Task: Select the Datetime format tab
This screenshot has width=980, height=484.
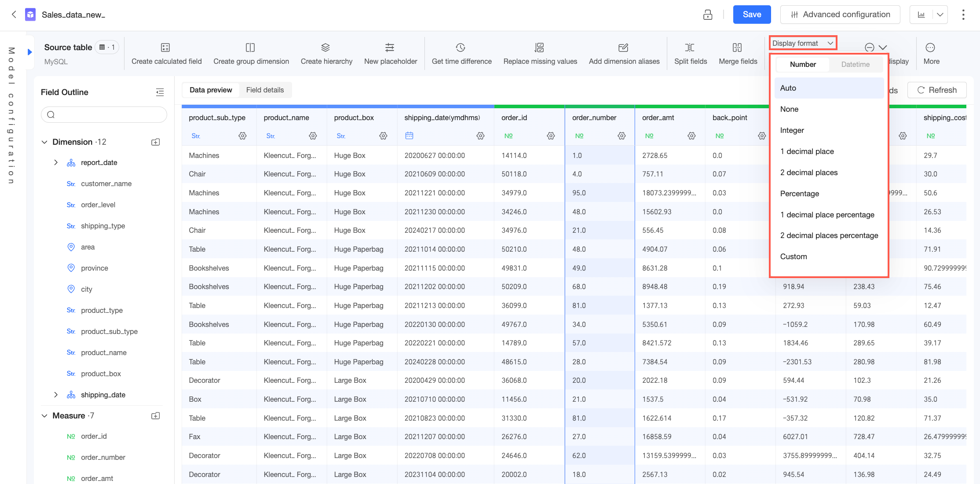Action: tap(855, 64)
